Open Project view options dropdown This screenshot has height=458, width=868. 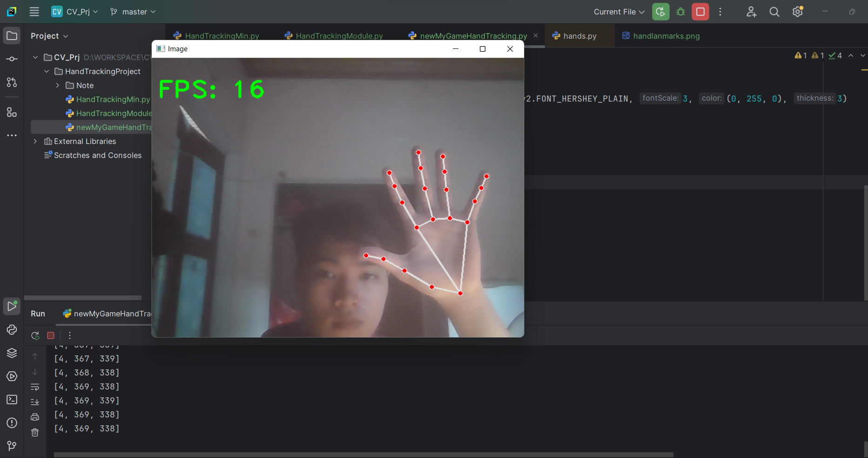click(49, 36)
